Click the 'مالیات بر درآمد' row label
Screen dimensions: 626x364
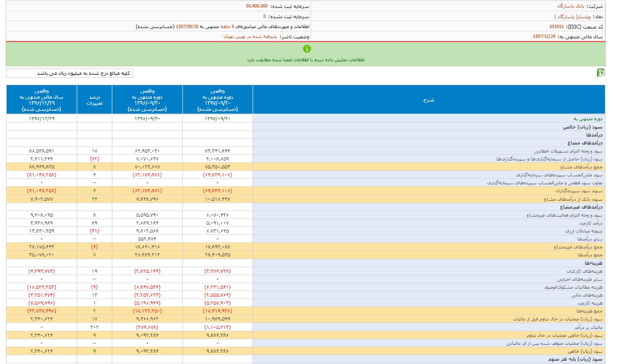[x=588, y=328]
